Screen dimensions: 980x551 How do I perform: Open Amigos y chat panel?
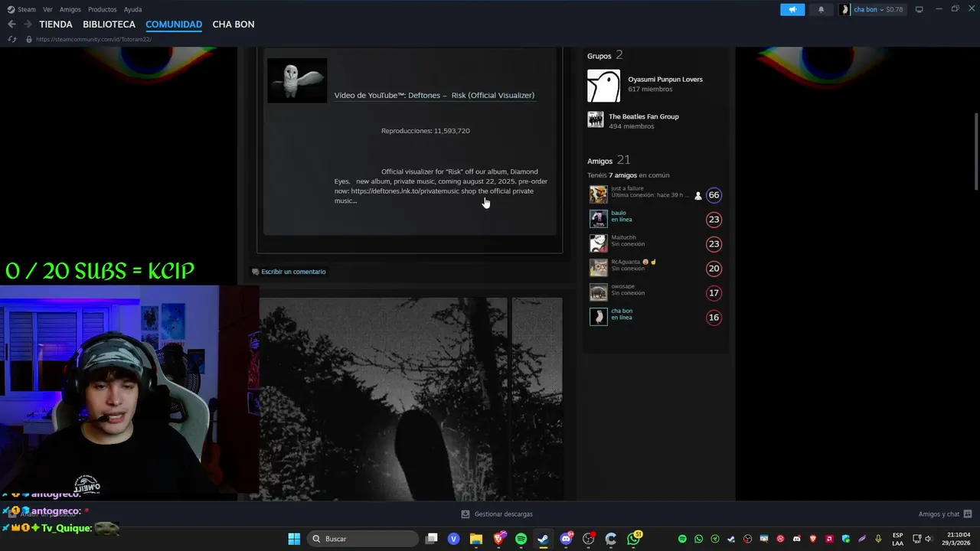pos(945,514)
